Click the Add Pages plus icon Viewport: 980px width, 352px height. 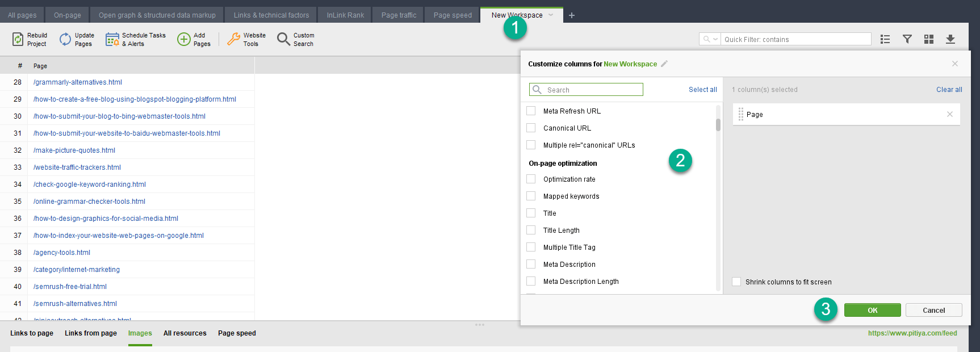tap(183, 39)
